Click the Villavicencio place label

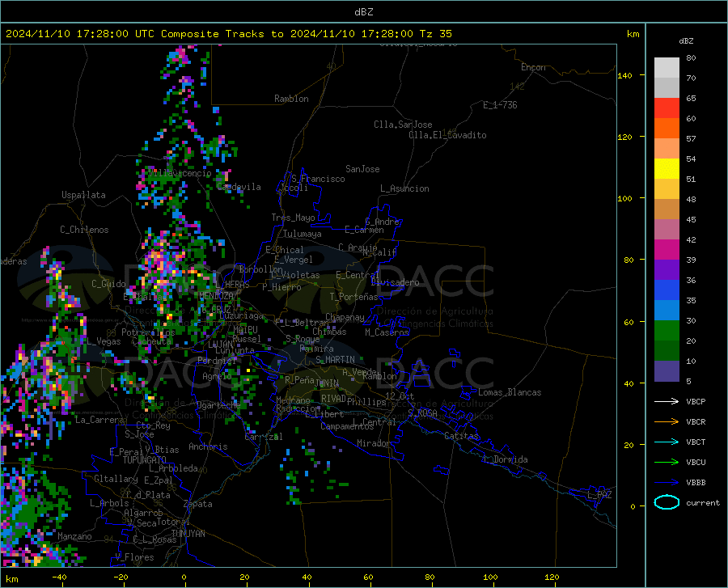[180, 173]
